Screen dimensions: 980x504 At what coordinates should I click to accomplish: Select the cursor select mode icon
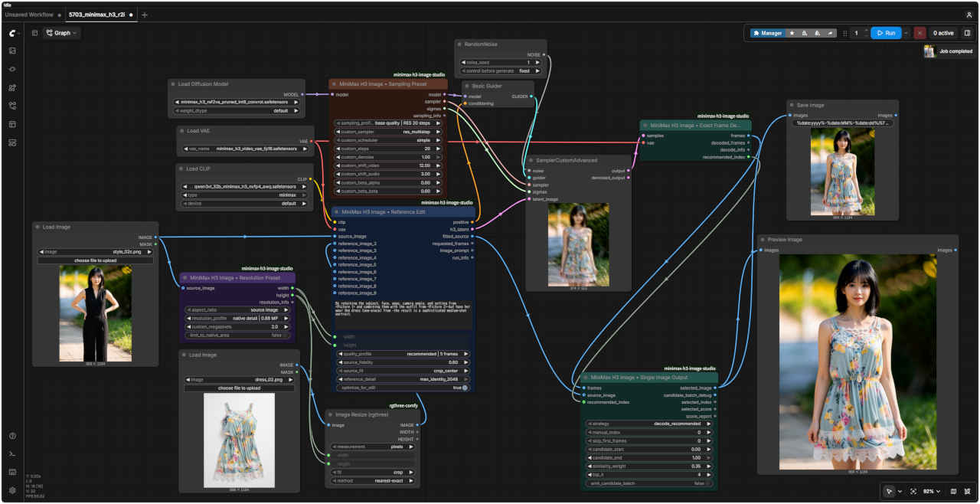tap(889, 491)
